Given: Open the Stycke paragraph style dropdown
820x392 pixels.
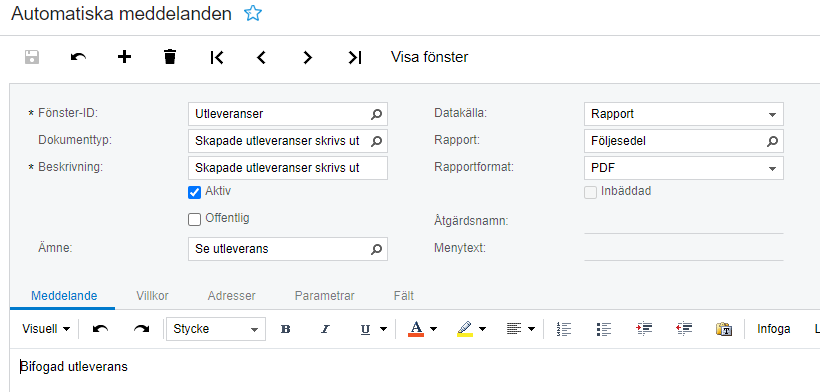Looking at the screenshot, I should click(215, 329).
